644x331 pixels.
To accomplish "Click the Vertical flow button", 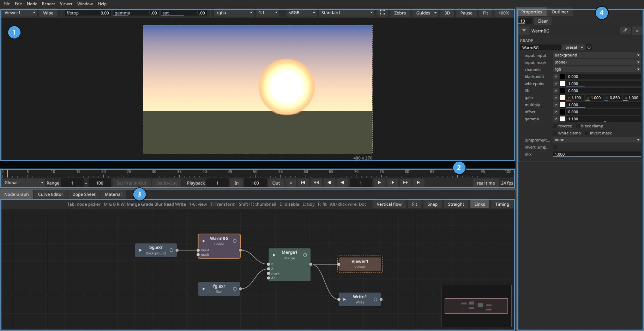I will coord(389,204).
